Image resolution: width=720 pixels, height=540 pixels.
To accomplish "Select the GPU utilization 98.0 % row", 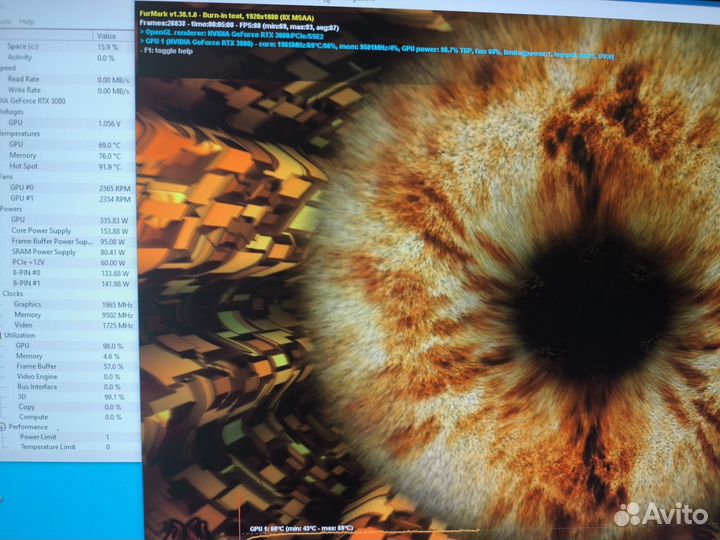I will (x=68, y=345).
